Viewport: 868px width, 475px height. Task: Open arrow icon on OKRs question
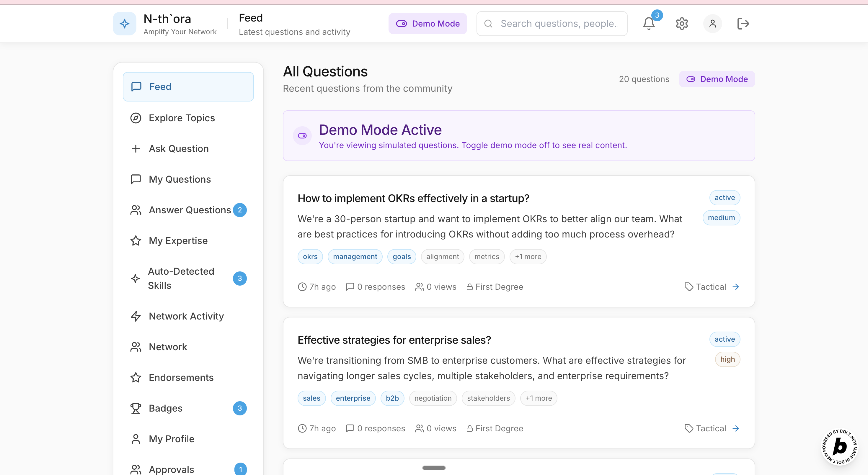point(736,287)
